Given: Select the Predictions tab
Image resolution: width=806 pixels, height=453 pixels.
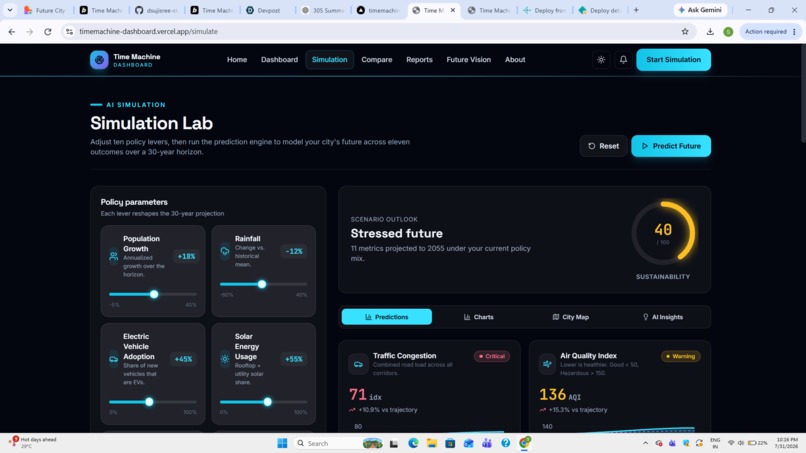Looking at the screenshot, I should 387,317.
